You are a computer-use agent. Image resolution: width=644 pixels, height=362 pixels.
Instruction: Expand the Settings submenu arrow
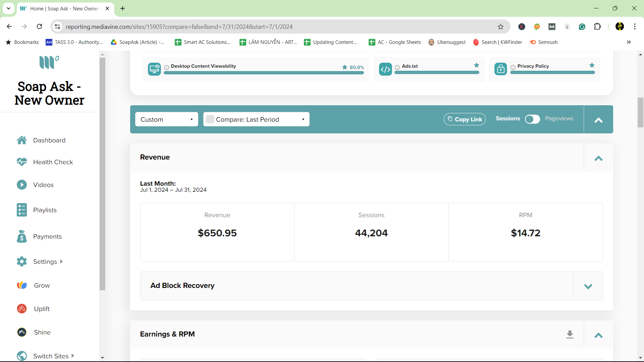click(x=61, y=261)
